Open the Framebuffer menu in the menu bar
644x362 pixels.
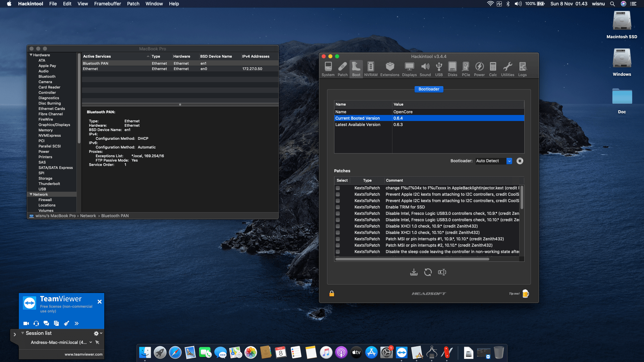(x=107, y=4)
